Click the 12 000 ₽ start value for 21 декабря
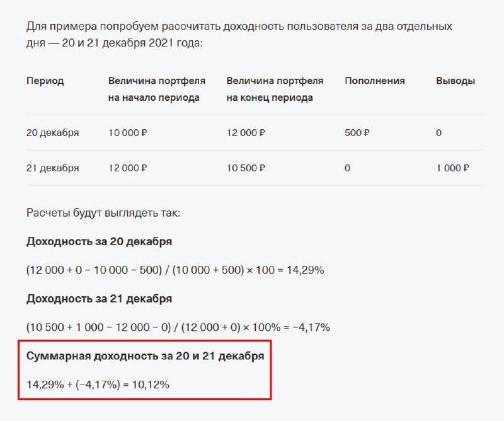504x421 pixels. (128, 168)
